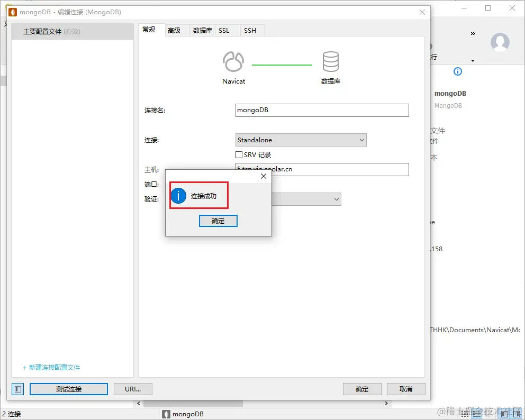Click the 数据库 cylinder icon in the diagram
Viewport: 525px width, 420px height.
click(x=330, y=61)
